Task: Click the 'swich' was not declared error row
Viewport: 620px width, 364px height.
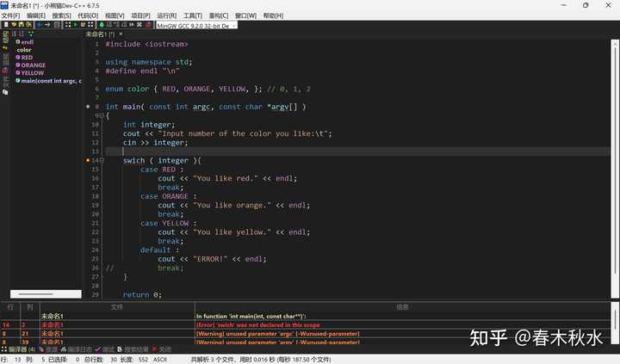Action: coord(305,325)
